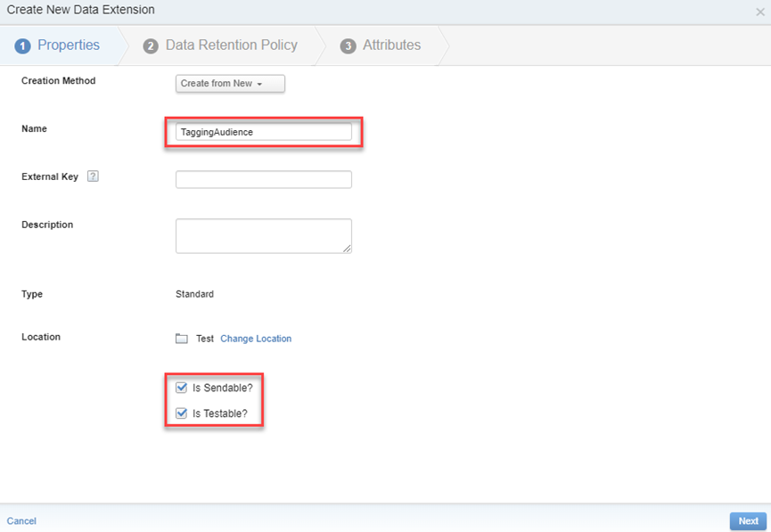Close the Create New Data Extension dialog
The width and height of the screenshot is (771, 532).
[x=760, y=12]
